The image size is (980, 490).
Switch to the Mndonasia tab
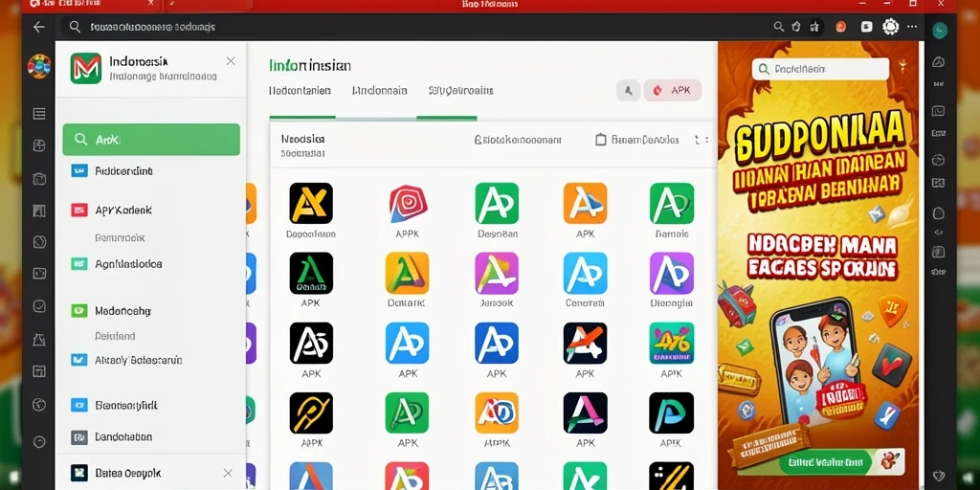click(x=379, y=91)
